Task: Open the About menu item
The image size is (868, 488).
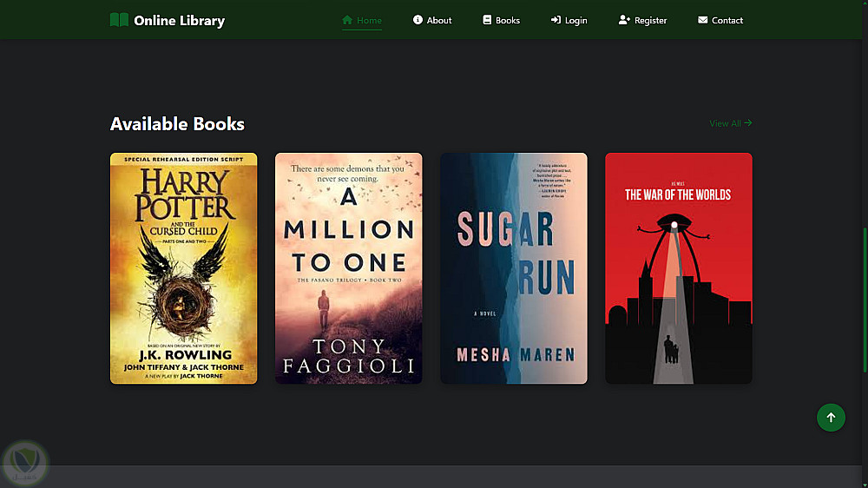Action: (432, 21)
